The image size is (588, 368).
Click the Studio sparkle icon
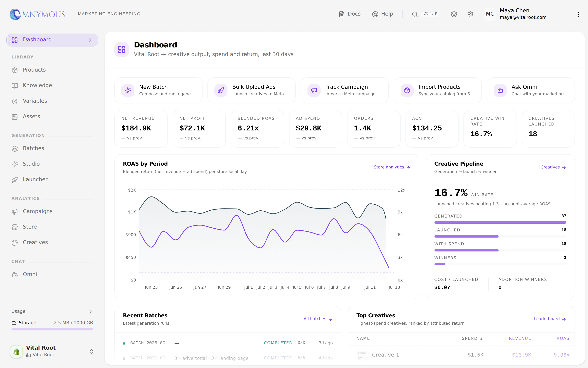(x=15, y=164)
